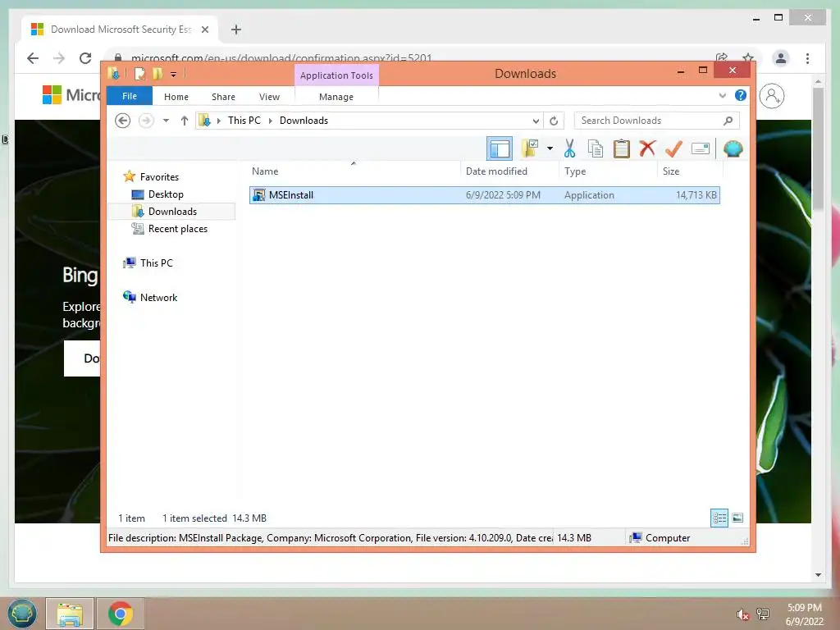
Task: Switch to details view icon
Action: [x=719, y=518]
